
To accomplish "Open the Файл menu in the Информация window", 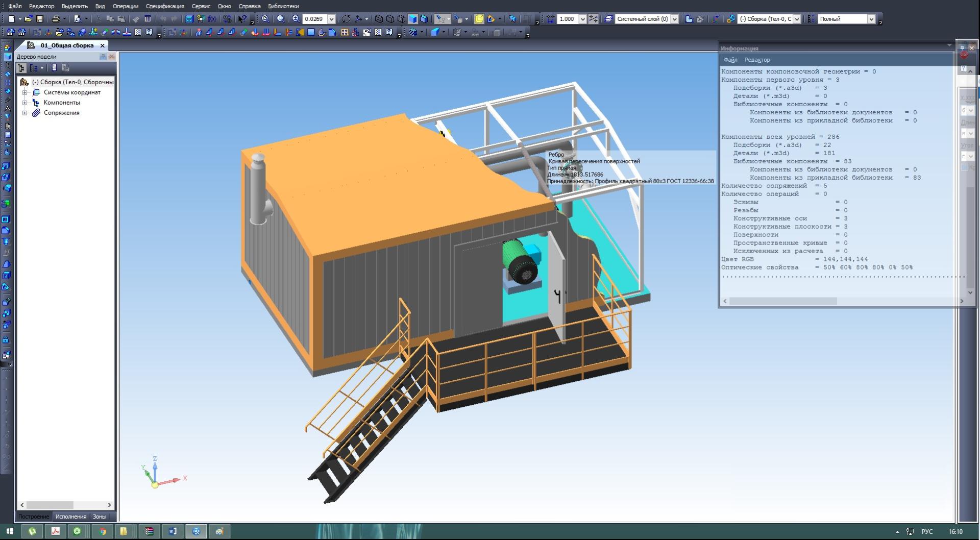I will click(x=730, y=60).
